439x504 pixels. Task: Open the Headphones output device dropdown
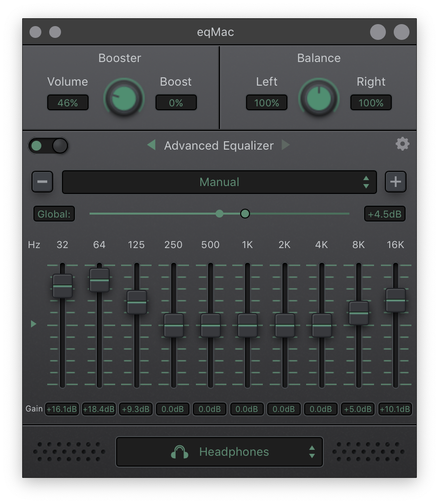[x=219, y=452]
